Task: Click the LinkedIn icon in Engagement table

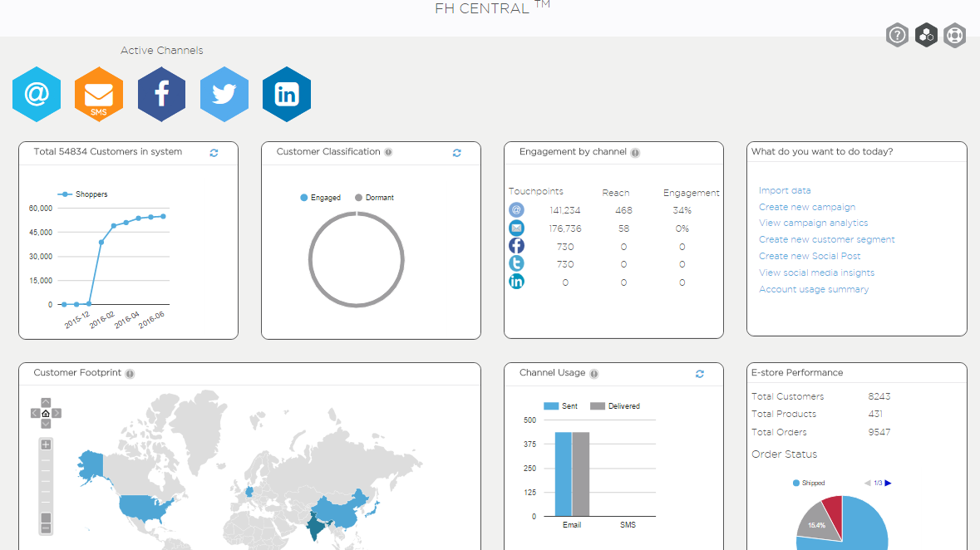Action: 516,282
